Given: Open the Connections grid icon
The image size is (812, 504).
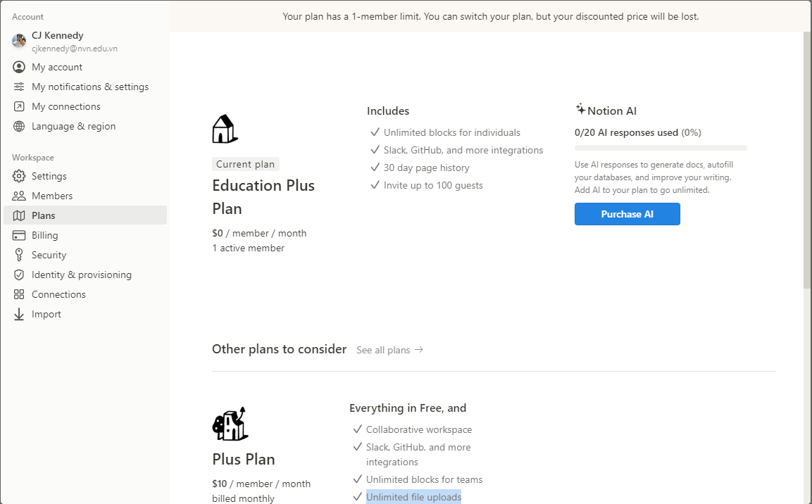Looking at the screenshot, I should pyautogui.click(x=18, y=294).
